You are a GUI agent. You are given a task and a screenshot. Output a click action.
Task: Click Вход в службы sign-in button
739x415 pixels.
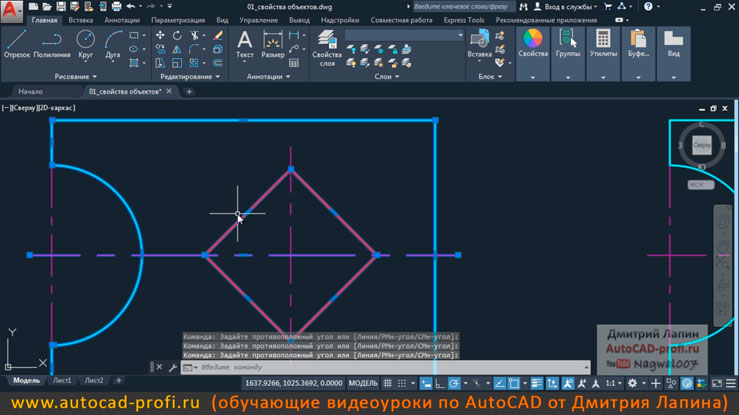(566, 7)
